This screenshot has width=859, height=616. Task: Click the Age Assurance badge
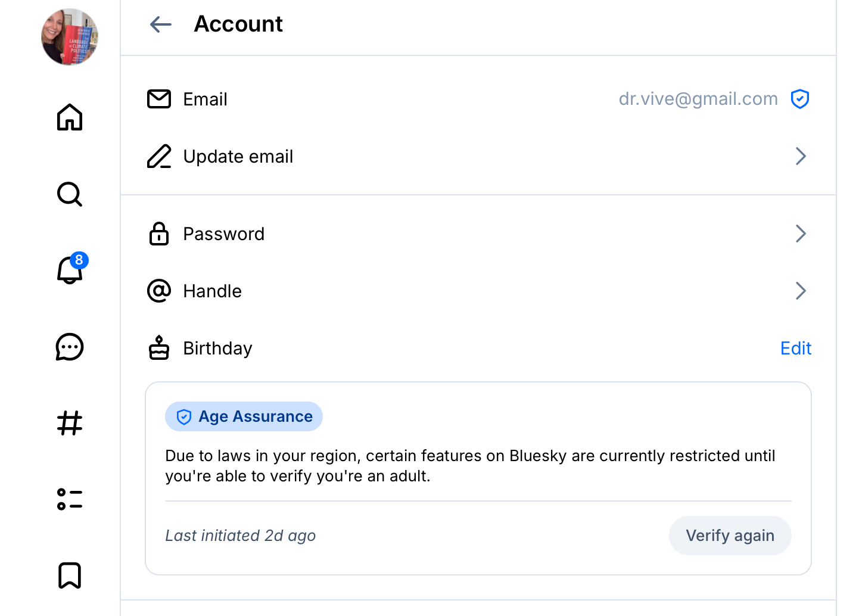click(244, 416)
